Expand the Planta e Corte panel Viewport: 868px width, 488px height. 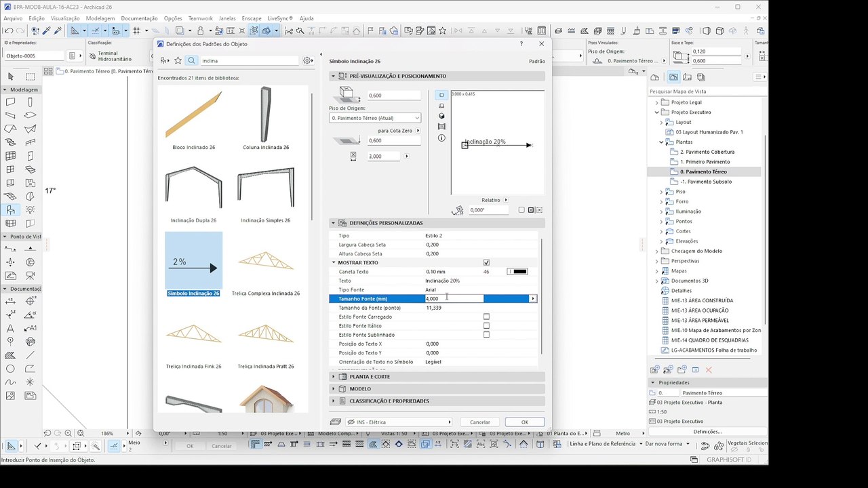pyautogui.click(x=334, y=377)
